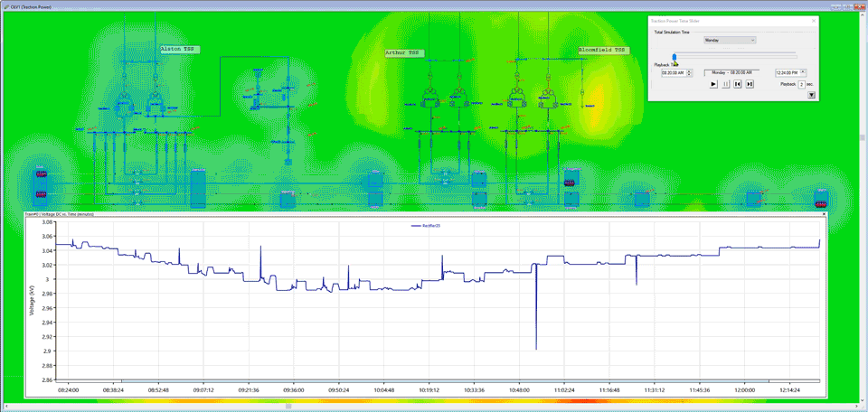Click the spinner on end time 12:24:00 PM
The height and width of the screenshot is (412, 868).
click(x=804, y=72)
